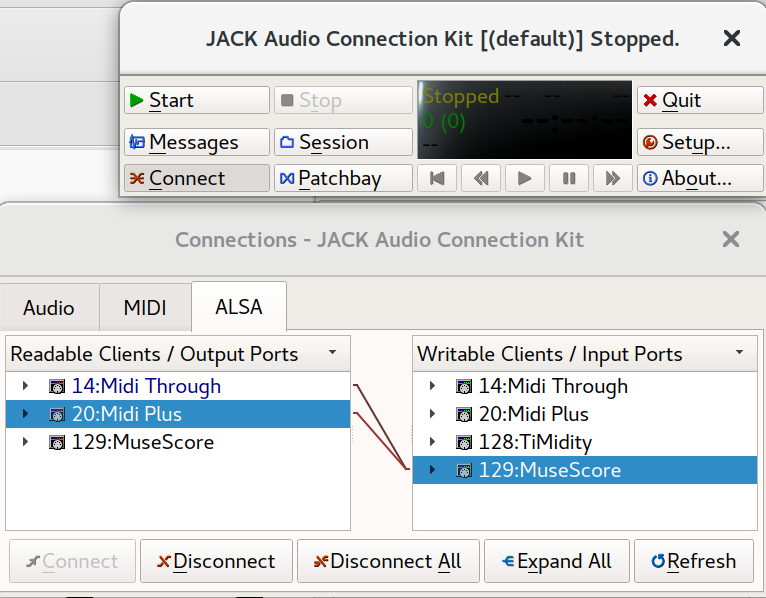Open the Setup dialog
Screen dimensions: 766x598
pos(700,142)
